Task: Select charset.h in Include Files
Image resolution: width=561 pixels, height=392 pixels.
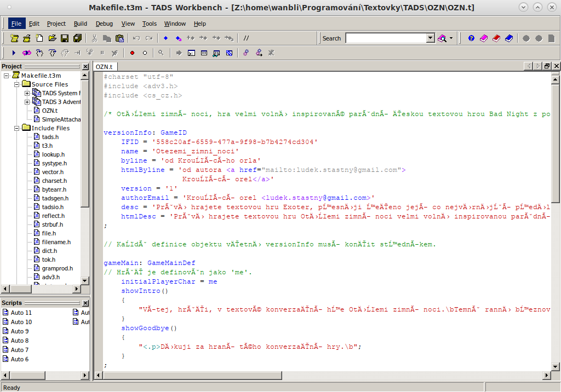Action: 54,181
